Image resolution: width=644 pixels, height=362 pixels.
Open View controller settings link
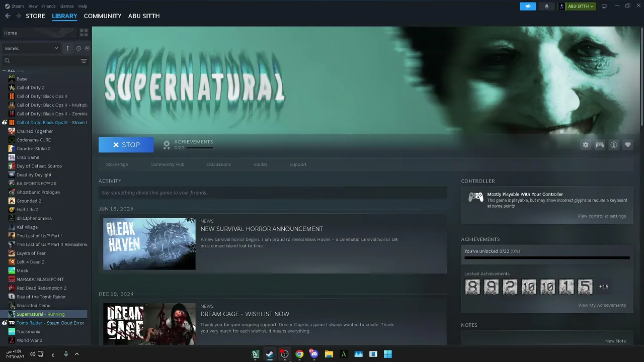click(x=602, y=216)
